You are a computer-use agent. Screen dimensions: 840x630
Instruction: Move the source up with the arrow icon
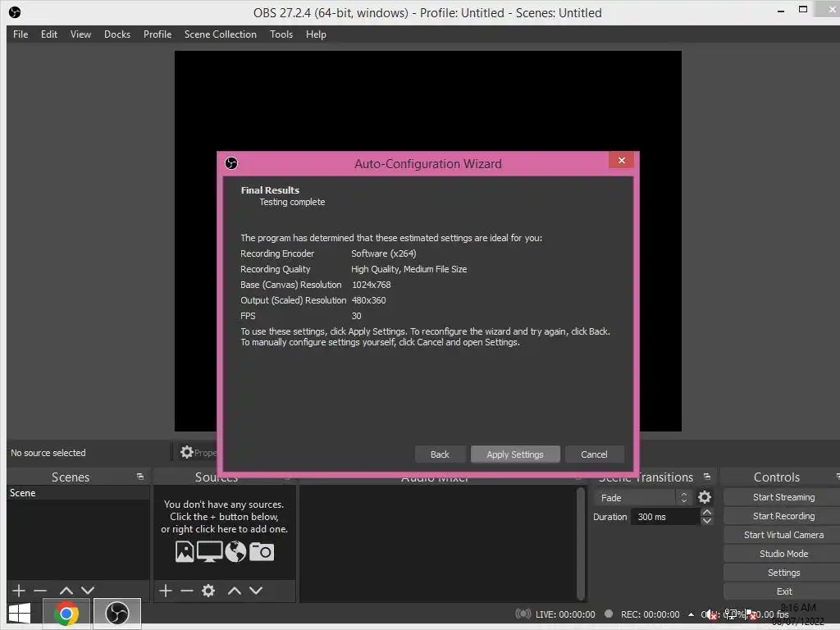(x=234, y=591)
